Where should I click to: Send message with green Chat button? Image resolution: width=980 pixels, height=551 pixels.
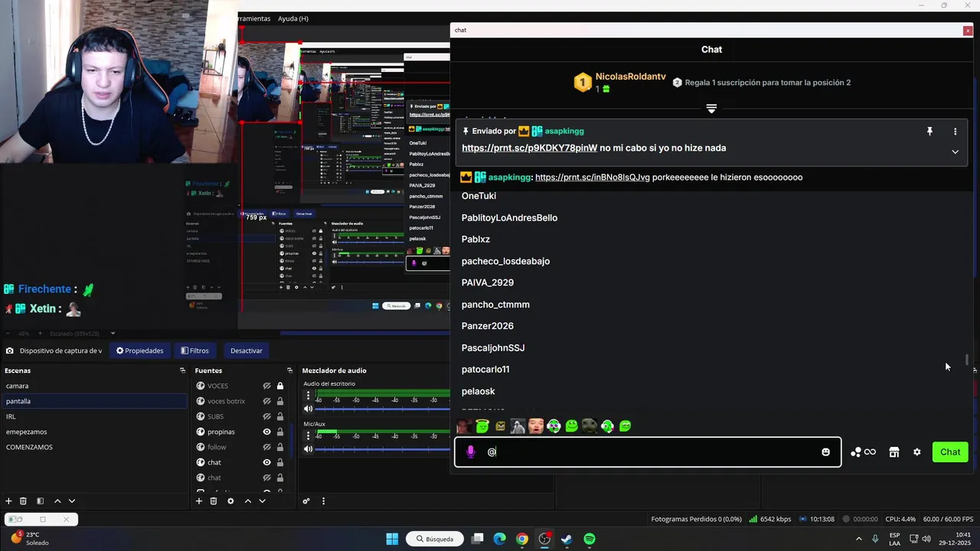point(950,452)
